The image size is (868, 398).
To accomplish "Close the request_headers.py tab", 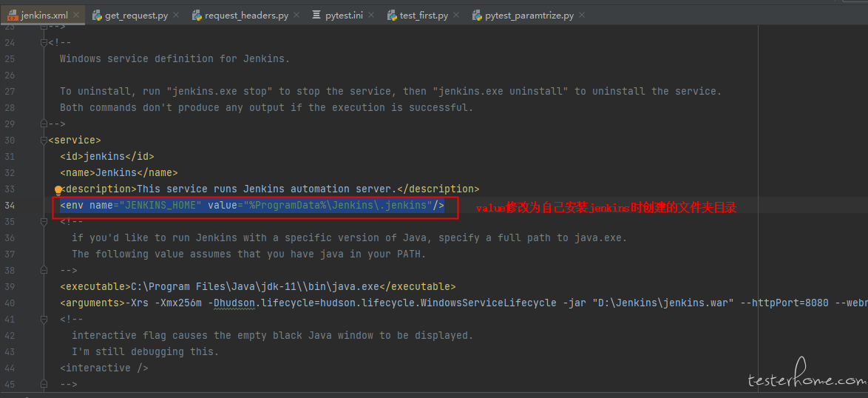I will 296,16.
